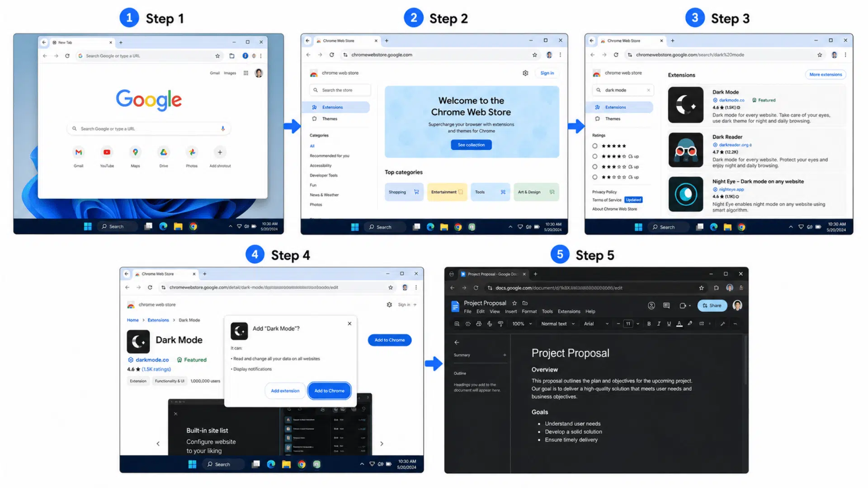Open Extensions menu in Step 5 Docs
Image resolution: width=868 pixels, height=488 pixels.
pos(569,312)
